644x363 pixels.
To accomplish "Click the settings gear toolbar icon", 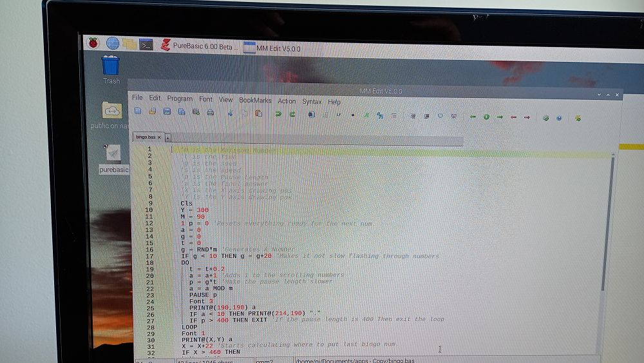I will 545,118.
